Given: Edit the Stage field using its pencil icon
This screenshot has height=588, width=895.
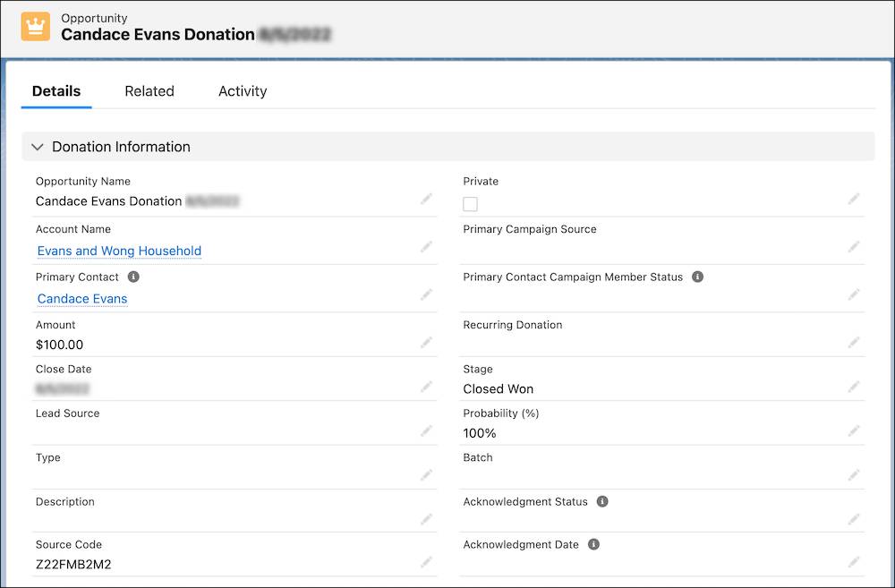Looking at the screenshot, I should pos(854,387).
